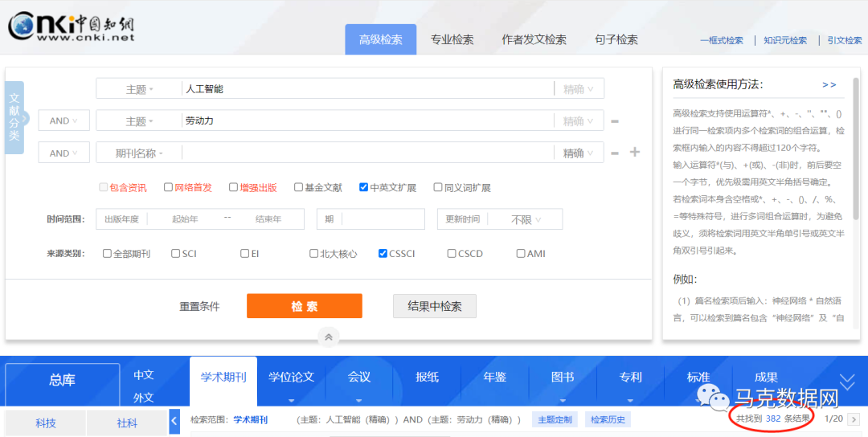The height and width of the screenshot is (437, 868).
Task: Click the CNKI logo
Action: (72, 28)
